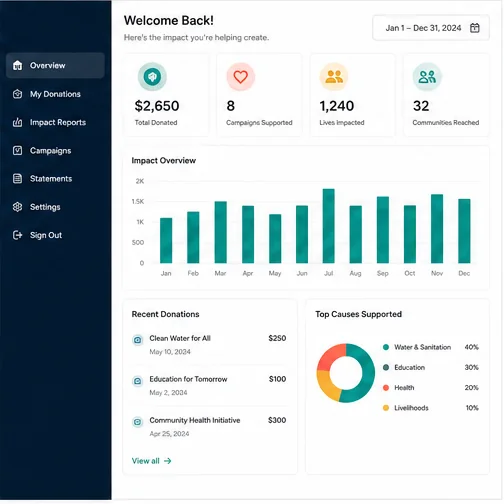This screenshot has height=504, width=504.
Task: Click the Feb bar in the chart
Action: (193, 237)
